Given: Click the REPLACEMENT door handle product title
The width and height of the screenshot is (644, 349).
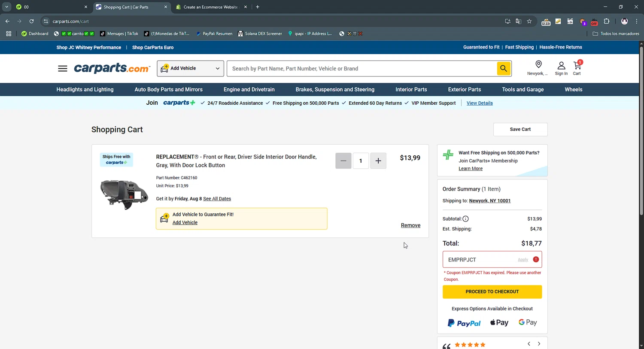Looking at the screenshot, I should 237,161.
